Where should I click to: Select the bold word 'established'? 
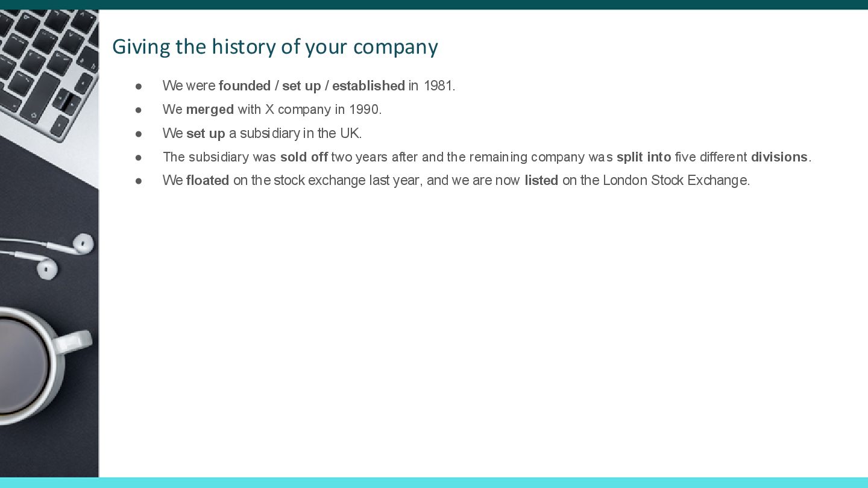click(368, 86)
